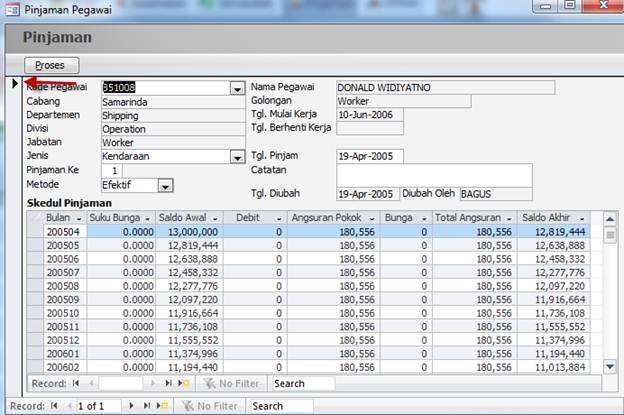Image resolution: width=624 pixels, height=415 pixels.
Task: Click Total Angsuran cell in row 200601
Action: point(475,354)
